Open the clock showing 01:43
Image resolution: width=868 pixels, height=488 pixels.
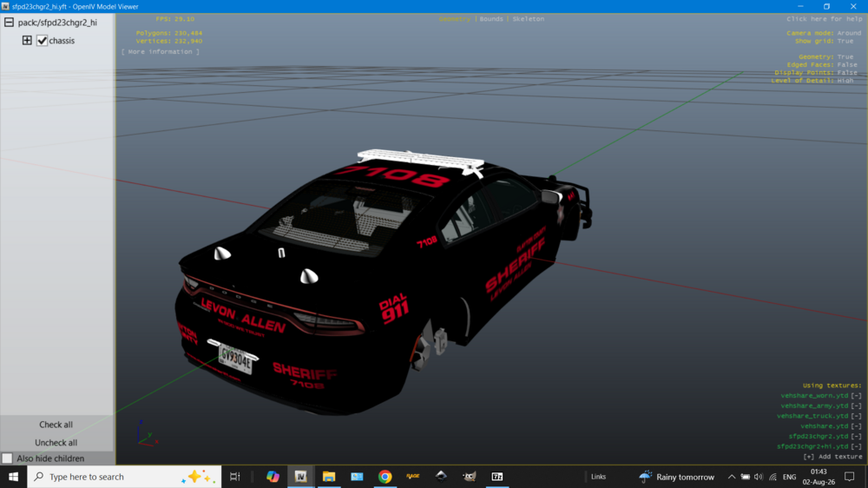[819, 477]
